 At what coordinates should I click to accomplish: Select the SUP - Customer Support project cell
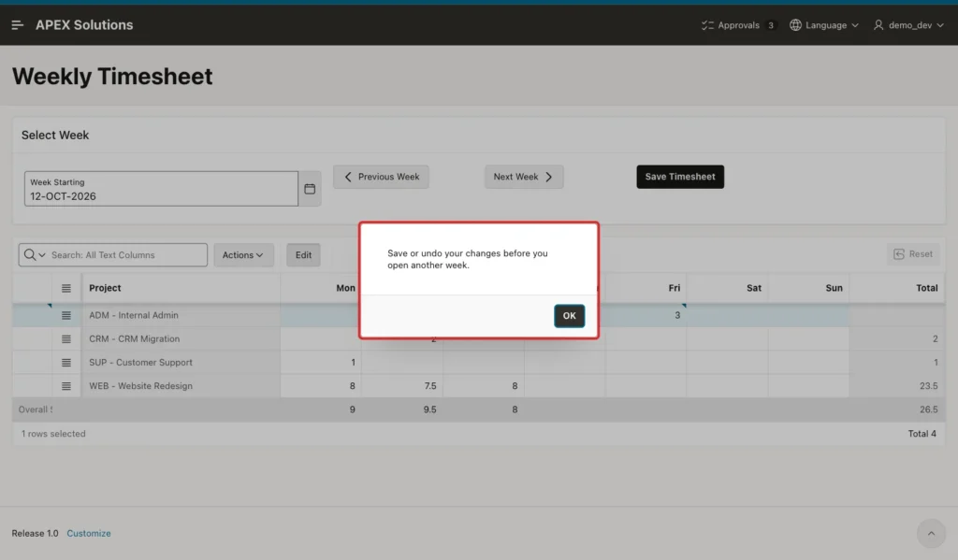click(181, 362)
